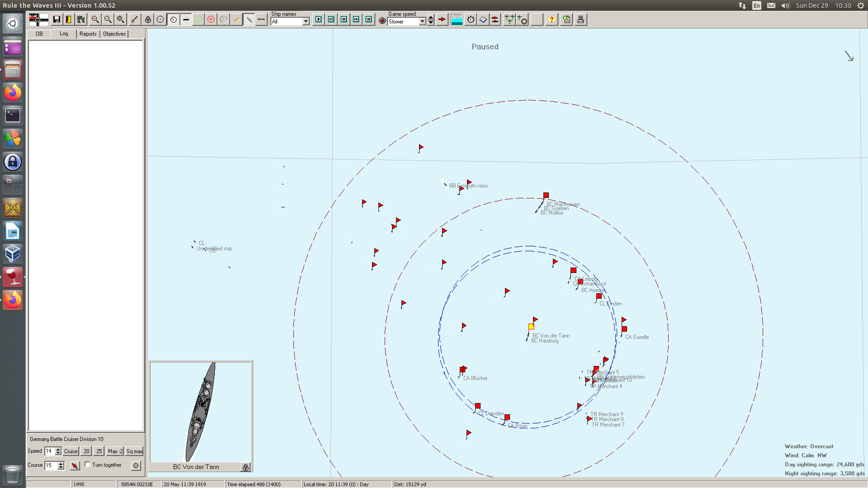Click the play button to run game
868x488 pixels.
click(x=319, y=19)
